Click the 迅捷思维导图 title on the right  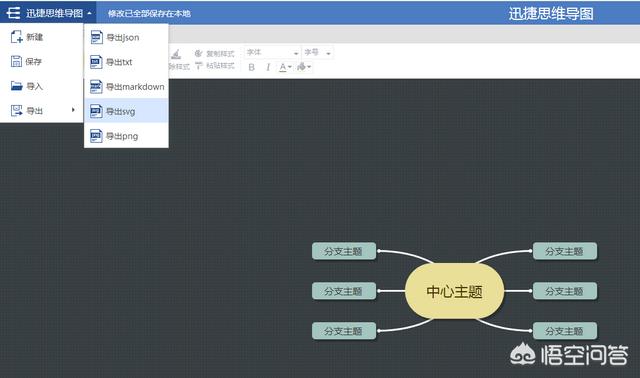(x=551, y=14)
